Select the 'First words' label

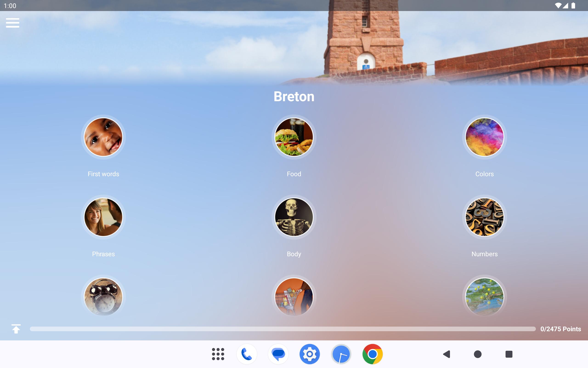pos(103,174)
